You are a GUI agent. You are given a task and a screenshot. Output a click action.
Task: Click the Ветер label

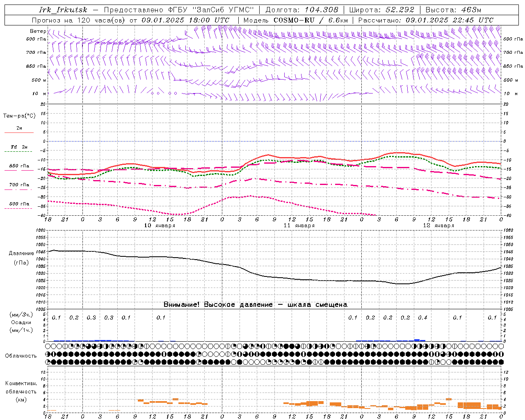pos(38,31)
